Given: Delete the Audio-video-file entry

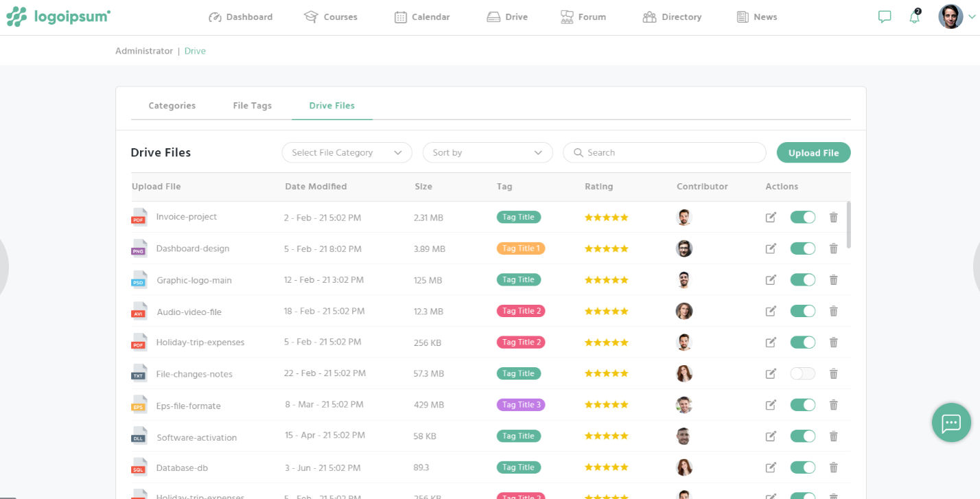Looking at the screenshot, I should point(833,311).
